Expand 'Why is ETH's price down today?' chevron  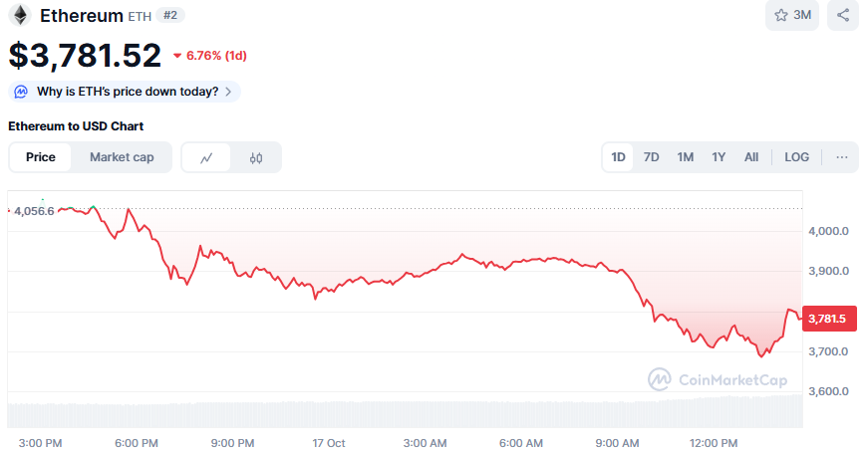[229, 92]
